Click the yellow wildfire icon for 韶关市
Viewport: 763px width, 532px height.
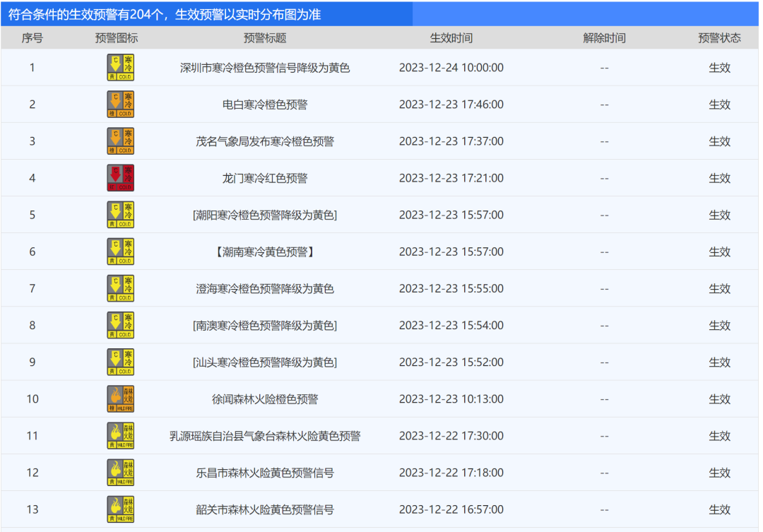click(x=120, y=509)
